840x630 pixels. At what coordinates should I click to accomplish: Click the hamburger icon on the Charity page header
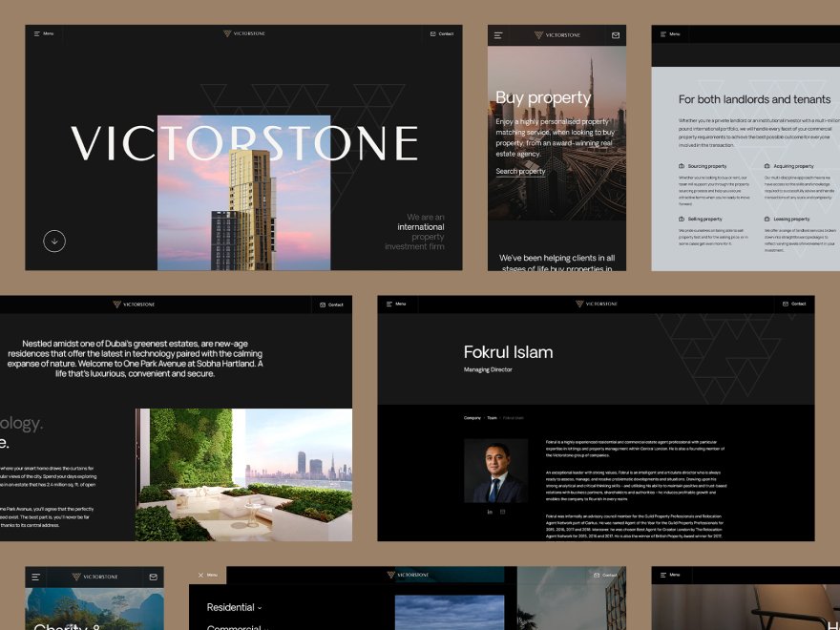tap(34, 575)
